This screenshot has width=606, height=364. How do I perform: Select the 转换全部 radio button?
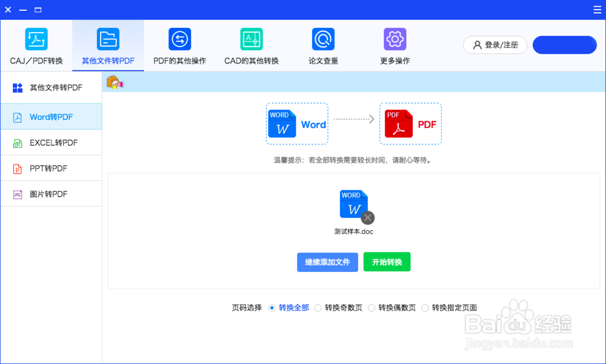(x=271, y=308)
